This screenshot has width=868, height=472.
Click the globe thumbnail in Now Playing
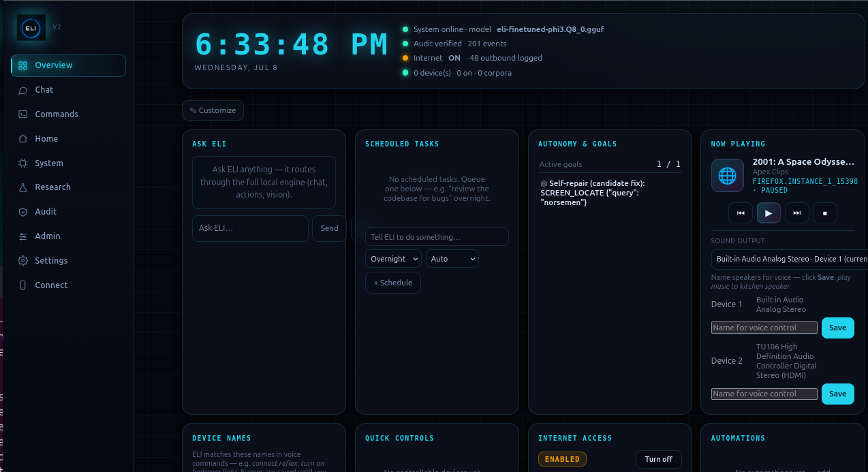pyautogui.click(x=728, y=176)
